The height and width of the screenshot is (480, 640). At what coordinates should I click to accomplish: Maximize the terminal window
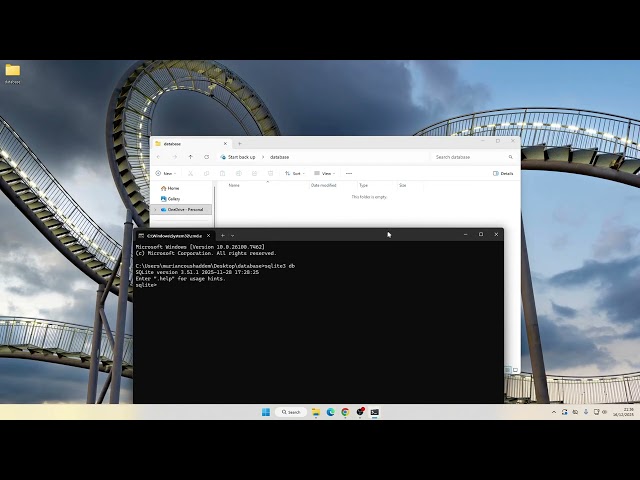click(481, 235)
